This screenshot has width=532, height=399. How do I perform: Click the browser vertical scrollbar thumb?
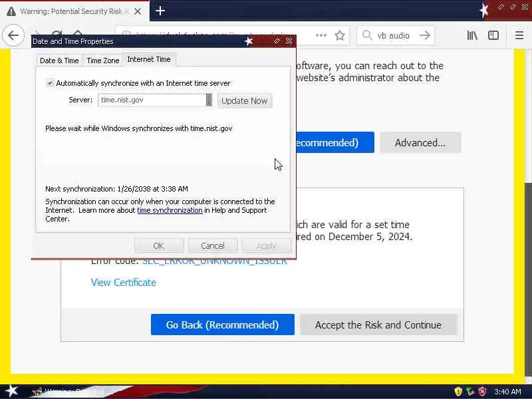click(x=528, y=278)
